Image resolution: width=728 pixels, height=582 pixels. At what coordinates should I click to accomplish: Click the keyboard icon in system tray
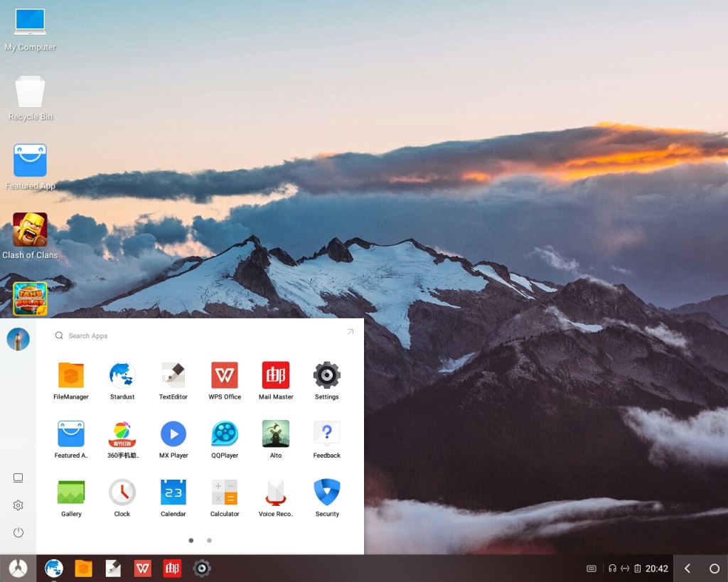coord(591,568)
